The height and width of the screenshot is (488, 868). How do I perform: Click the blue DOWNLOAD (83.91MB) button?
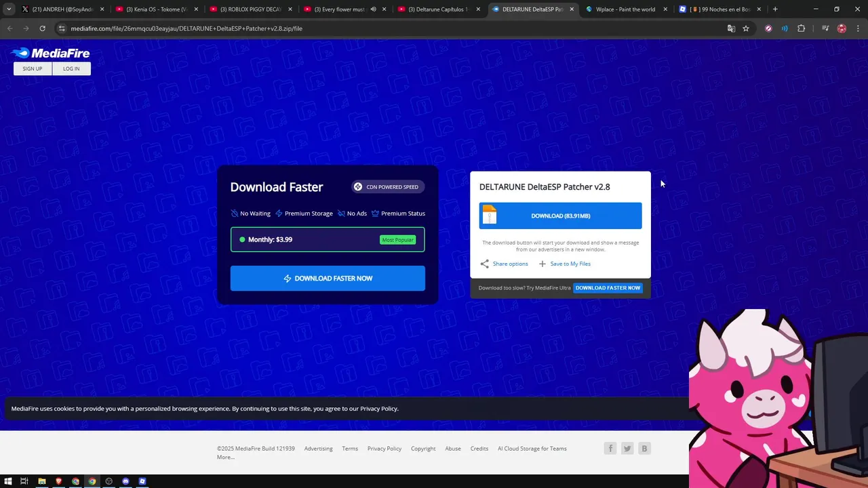click(x=560, y=216)
